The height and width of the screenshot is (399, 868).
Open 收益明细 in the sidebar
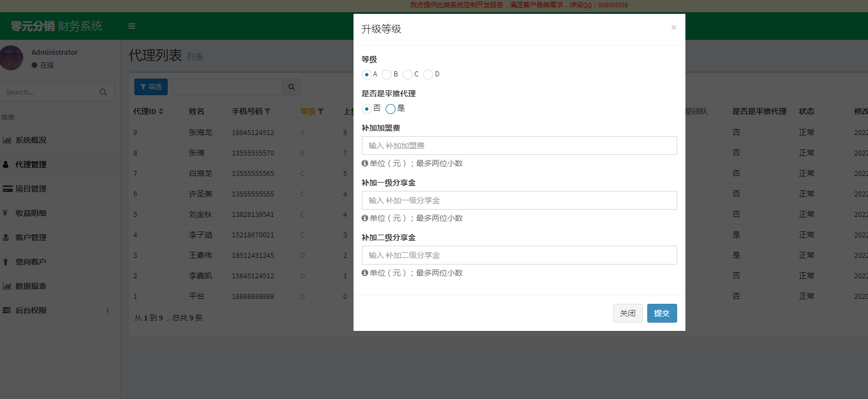click(x=31, y=213)
